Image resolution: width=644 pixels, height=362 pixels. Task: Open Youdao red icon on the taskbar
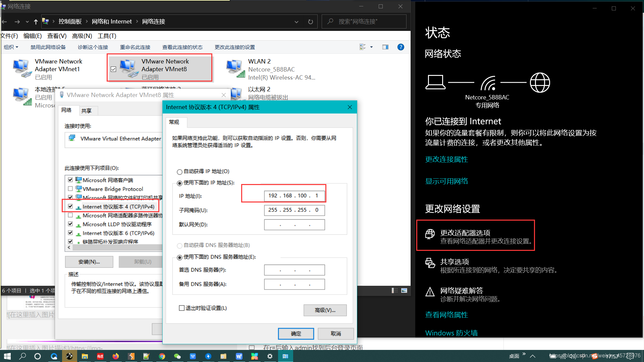tap(100, 356)
